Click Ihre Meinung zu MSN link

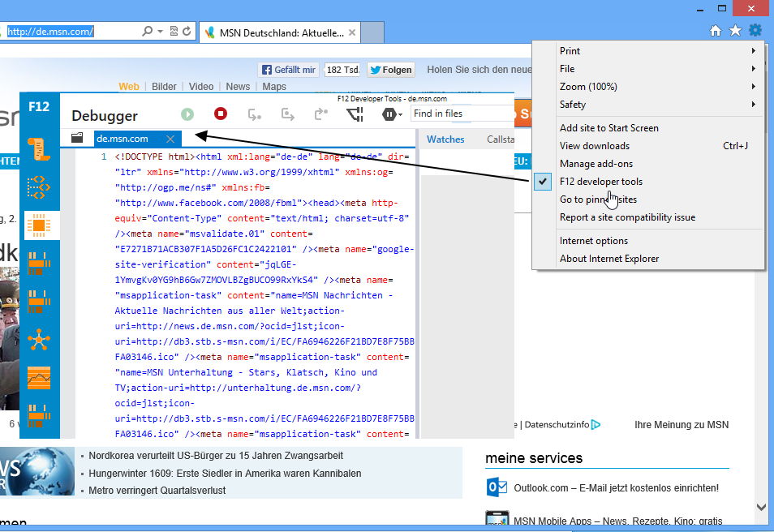682,424
